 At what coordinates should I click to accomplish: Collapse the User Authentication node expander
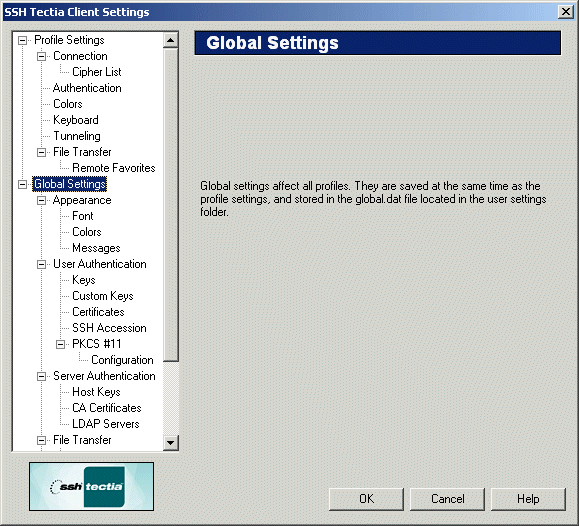click(x=41, y=264)
